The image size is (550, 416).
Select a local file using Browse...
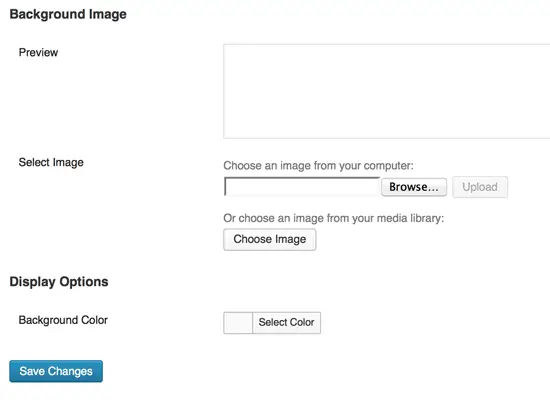(x=414, y=187)
